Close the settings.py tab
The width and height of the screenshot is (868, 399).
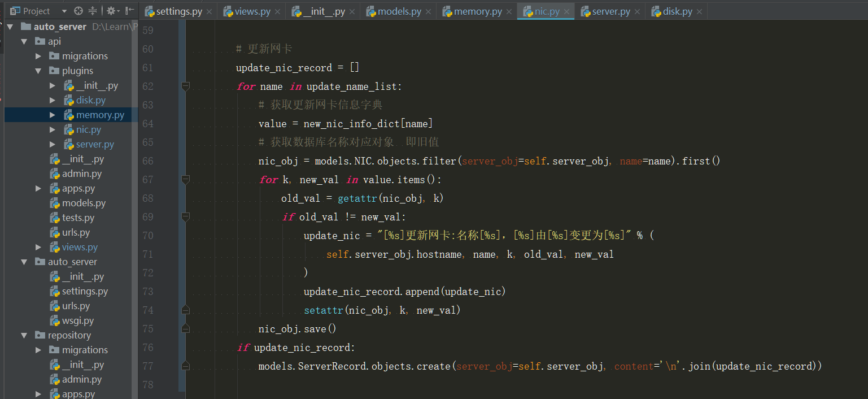[210, 11]
